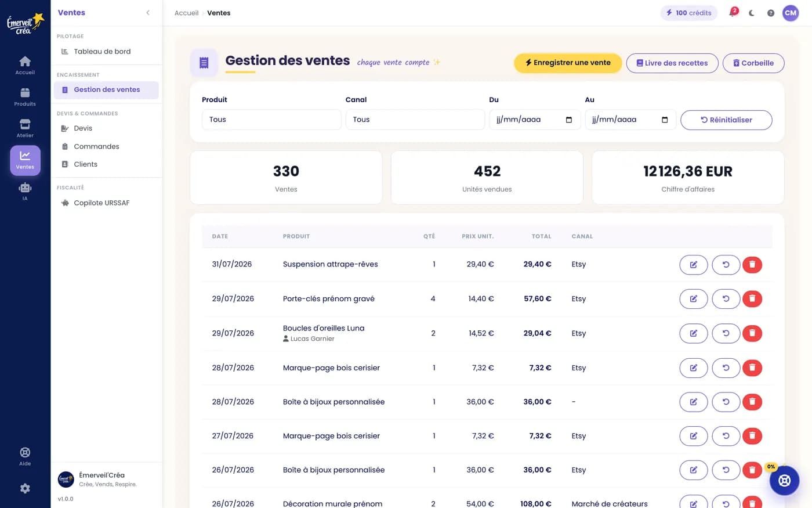Open Clients menu item

[x=106, y=164]
